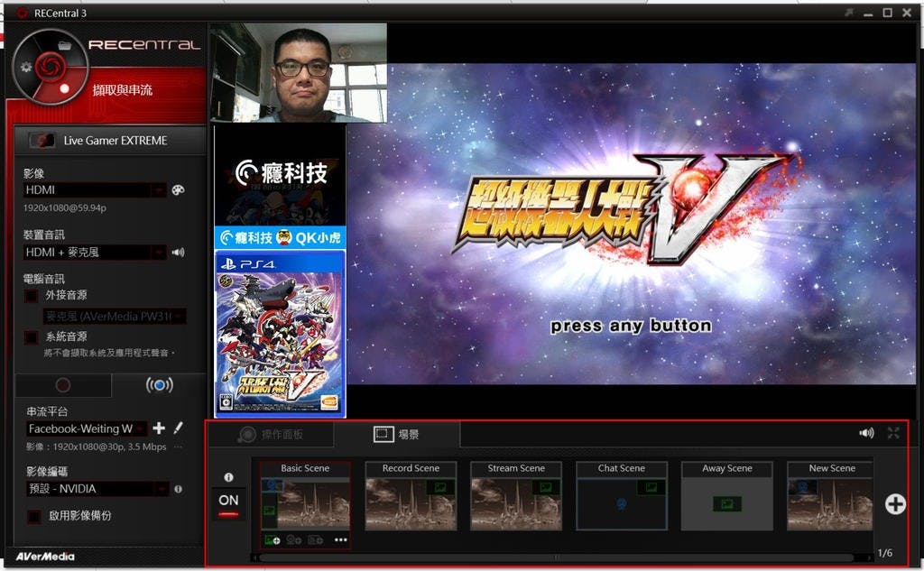Click the 擷取與串流 mode label
This screenshot has height=571, width=924.
[123, 89]
